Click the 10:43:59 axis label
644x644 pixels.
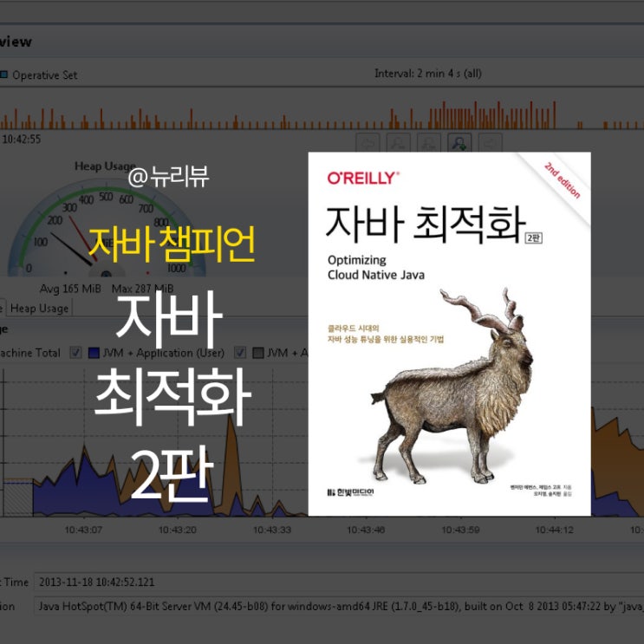click(460, 530)
